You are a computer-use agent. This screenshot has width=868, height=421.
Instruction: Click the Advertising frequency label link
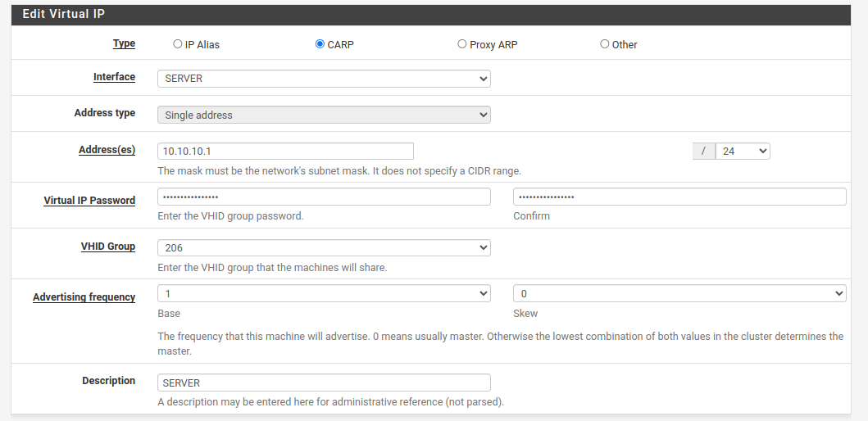(x=84, y=297)
